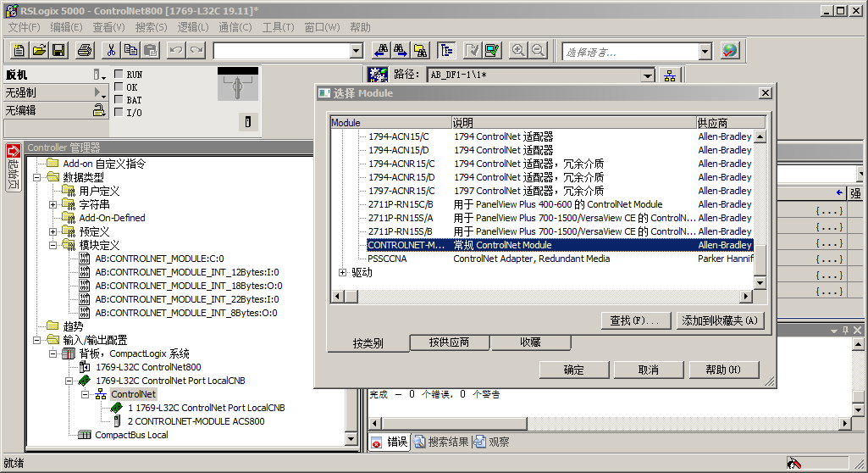Click the Save toolbar icon

58,51
